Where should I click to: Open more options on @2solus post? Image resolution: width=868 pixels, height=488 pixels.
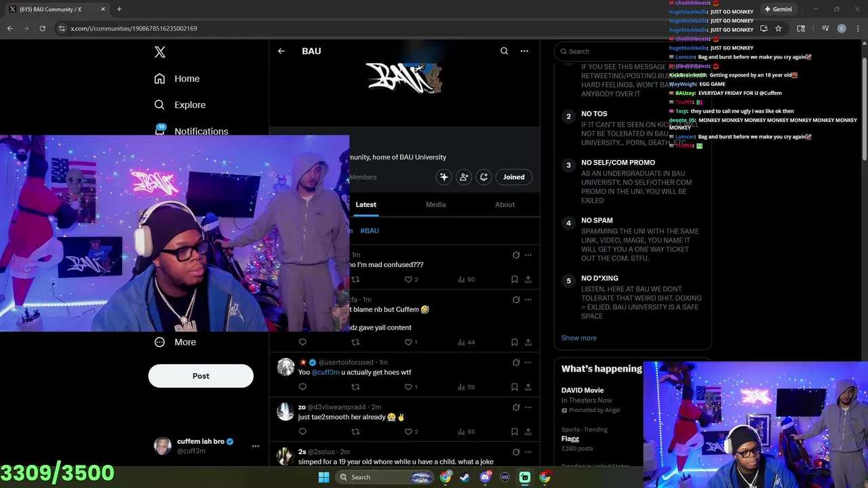pyautogui.click(x=528, y=451)
